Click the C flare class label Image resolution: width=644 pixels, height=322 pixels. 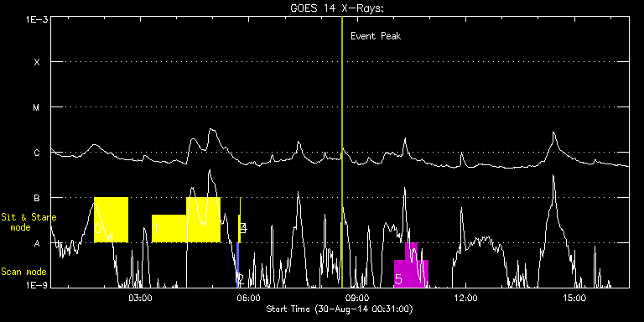(x=37, y=153)
